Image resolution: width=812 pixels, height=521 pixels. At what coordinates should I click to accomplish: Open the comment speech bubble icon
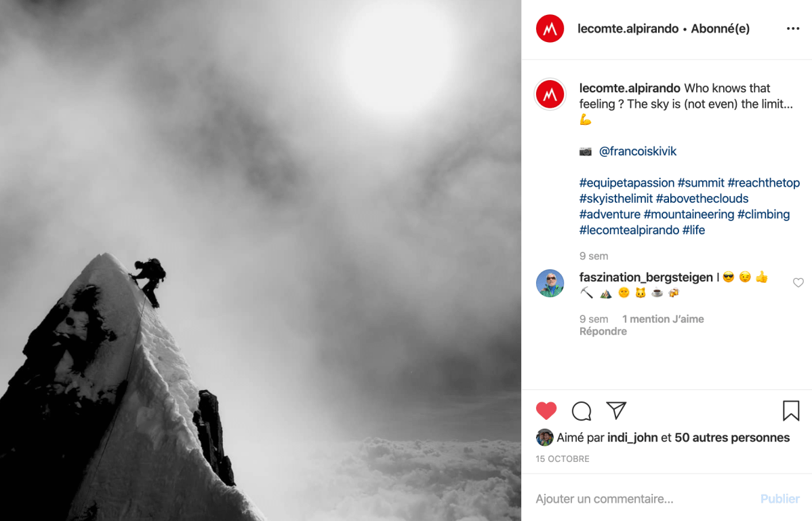coord(581,410)
